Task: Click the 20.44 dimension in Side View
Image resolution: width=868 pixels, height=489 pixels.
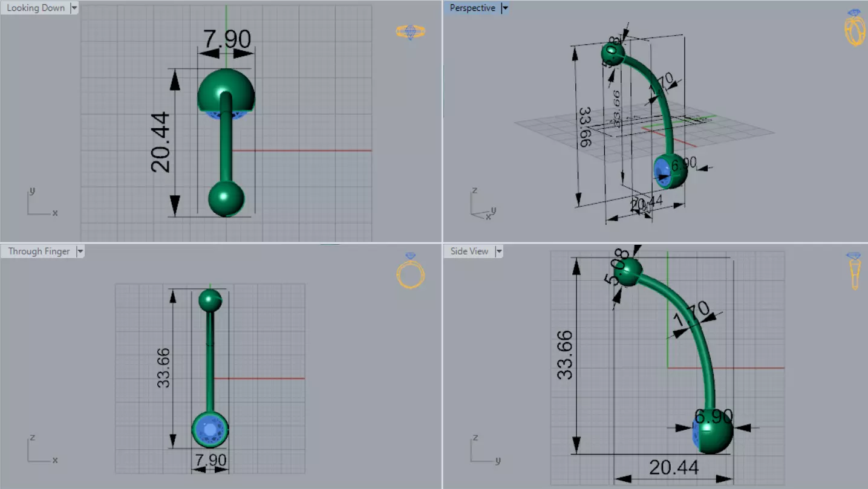Action: click(x=674, y=467)
